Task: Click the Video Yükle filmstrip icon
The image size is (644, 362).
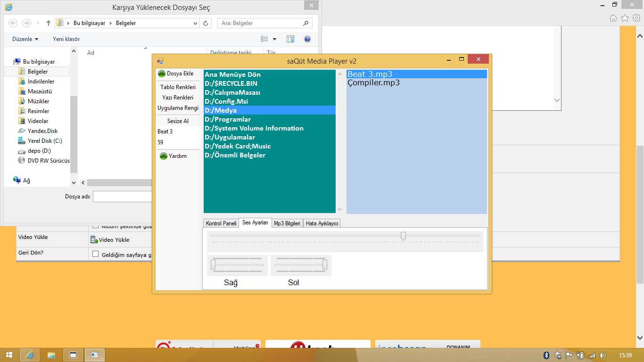Action: coord(94,240)
